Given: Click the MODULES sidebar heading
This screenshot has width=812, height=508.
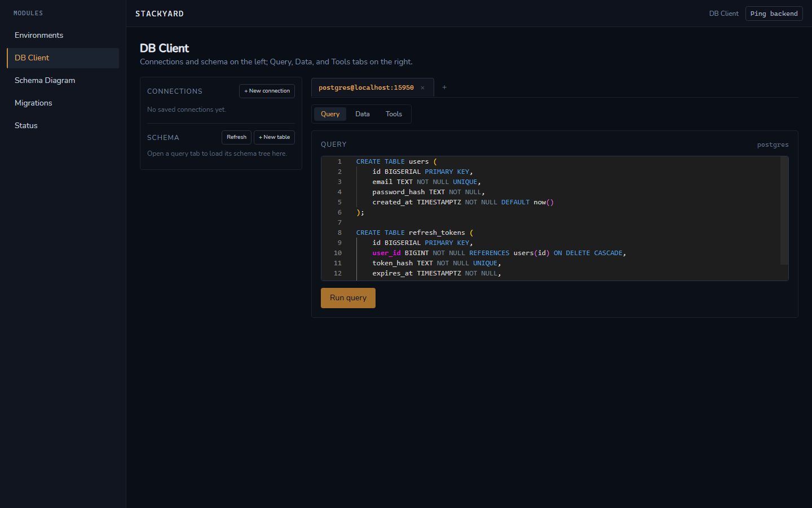Looking at the screenshot, I should coord(28,13).
